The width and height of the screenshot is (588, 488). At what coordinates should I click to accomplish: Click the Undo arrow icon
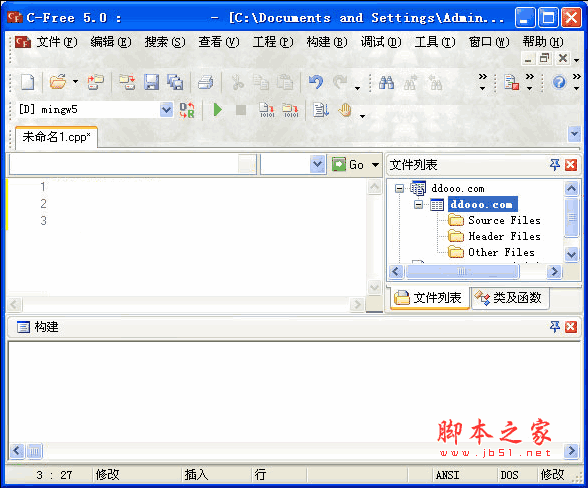pos(316,82)
